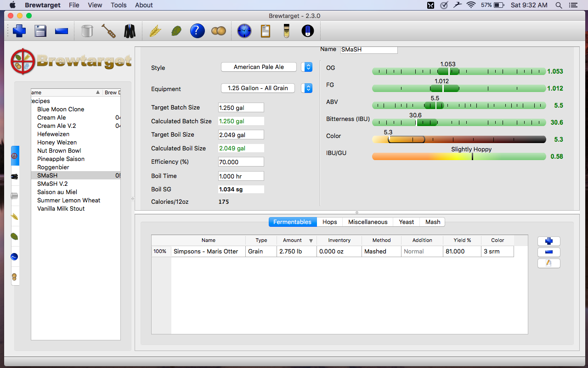
Task: Open the About menu
Action: [x=144, y=5]
